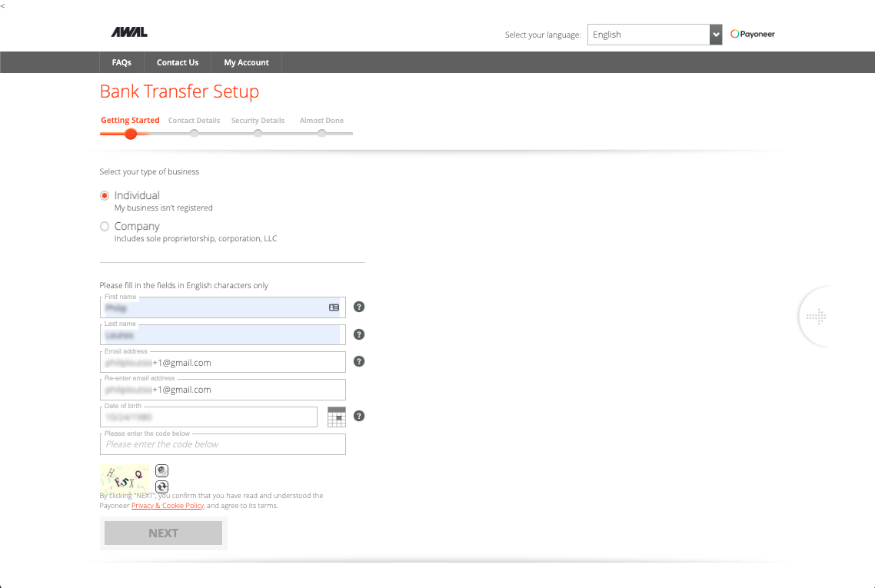Refresh the captcha image
The height and width of the screenshot is (588, 875).
(161, 487)
